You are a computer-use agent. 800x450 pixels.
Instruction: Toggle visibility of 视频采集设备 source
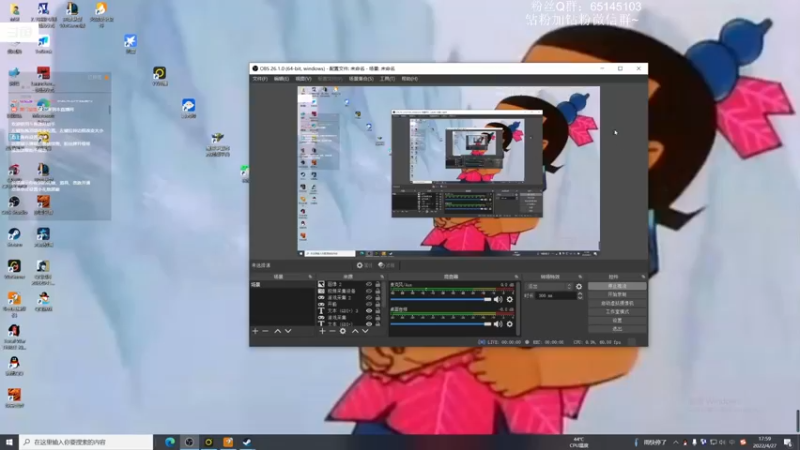(x=369, y=291)
